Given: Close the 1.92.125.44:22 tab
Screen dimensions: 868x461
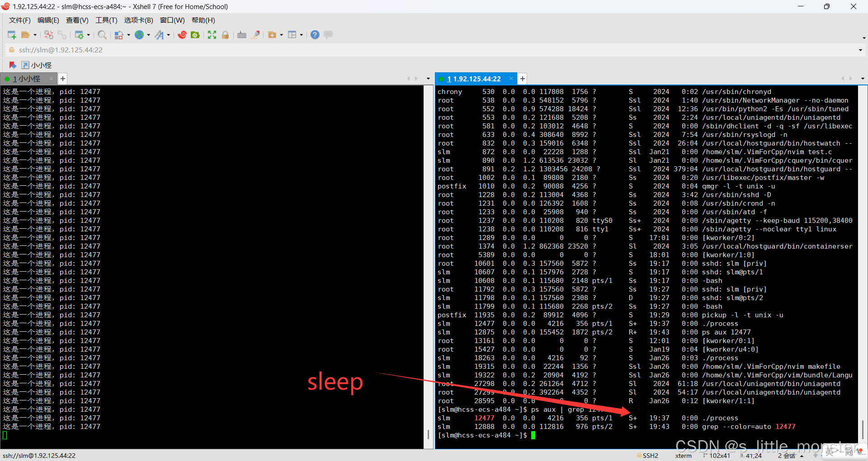Looking at the screenshot, I should point(511,79).
